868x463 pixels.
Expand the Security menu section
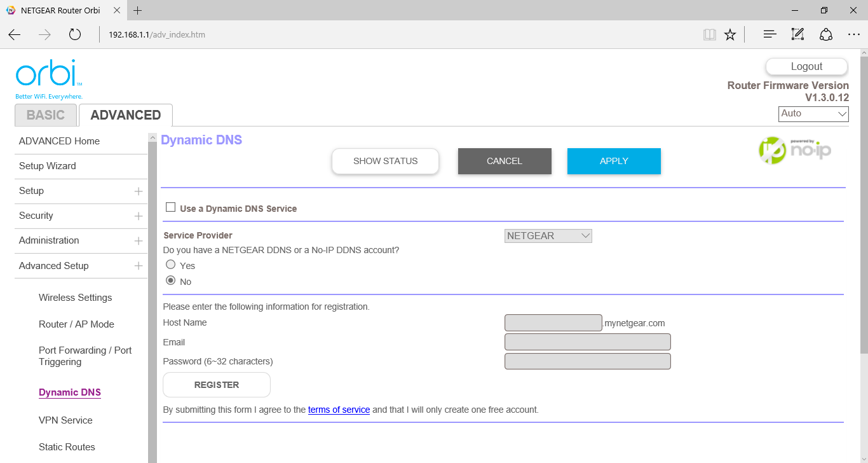point(138,216)
